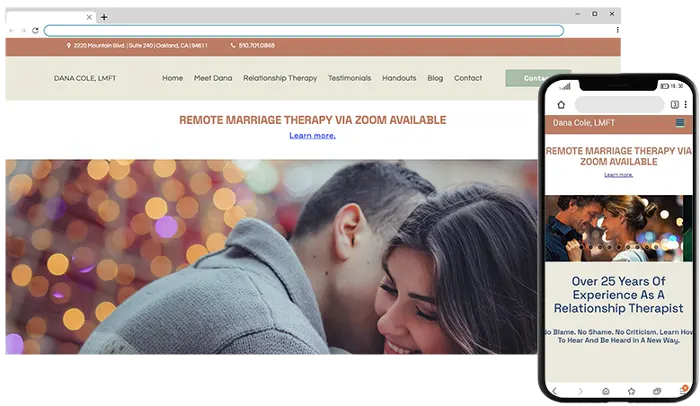Screen dimensions: 700x406
Task: Open the Testimonials page
Action: point(349,78)
